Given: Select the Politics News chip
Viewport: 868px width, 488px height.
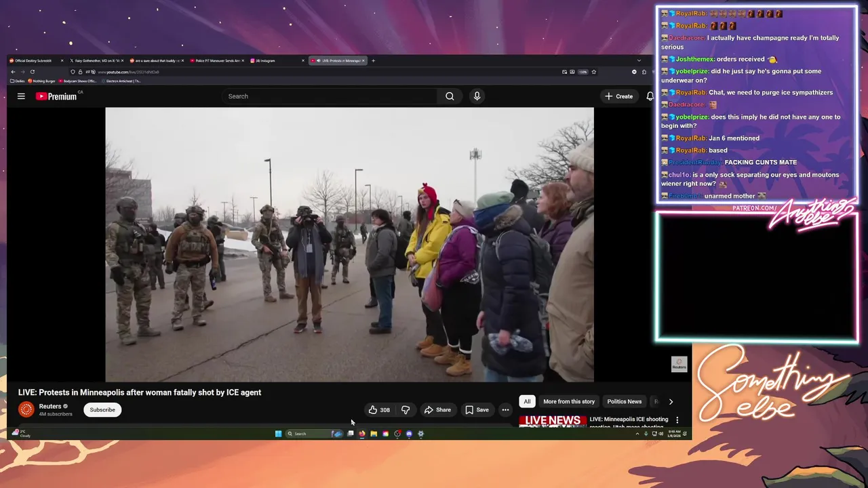Looking at the screenshot, I should (x=624, y=401).
